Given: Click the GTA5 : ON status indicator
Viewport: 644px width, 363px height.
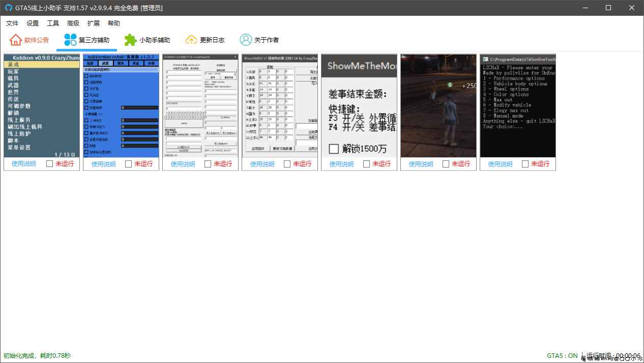Looking at the screenshot, I should click(562, 355).
